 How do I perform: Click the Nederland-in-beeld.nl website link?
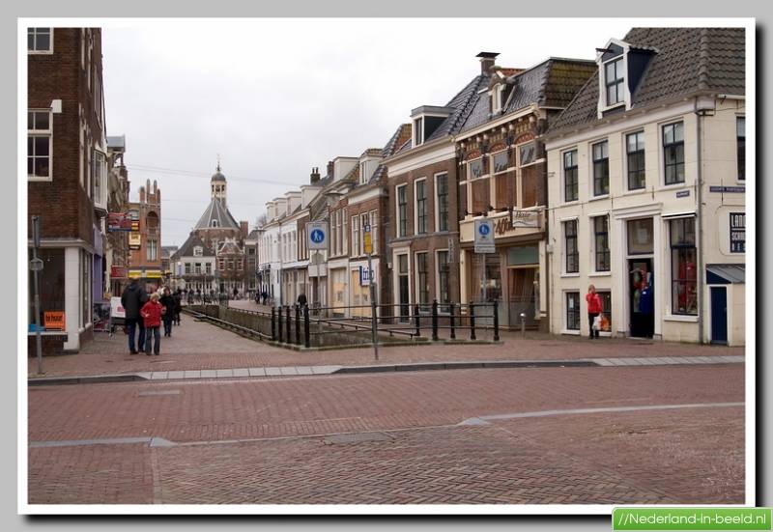point(692,518)
